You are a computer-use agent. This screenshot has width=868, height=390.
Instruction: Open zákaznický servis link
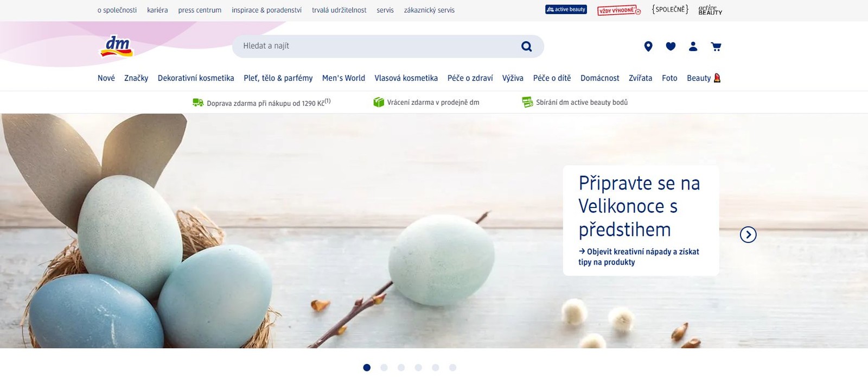[429, 10]
